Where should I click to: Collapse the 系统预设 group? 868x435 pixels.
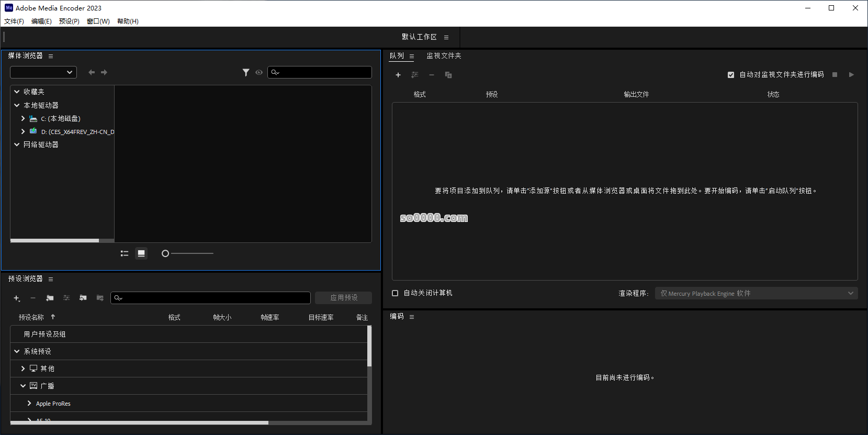tap(17, 351)
